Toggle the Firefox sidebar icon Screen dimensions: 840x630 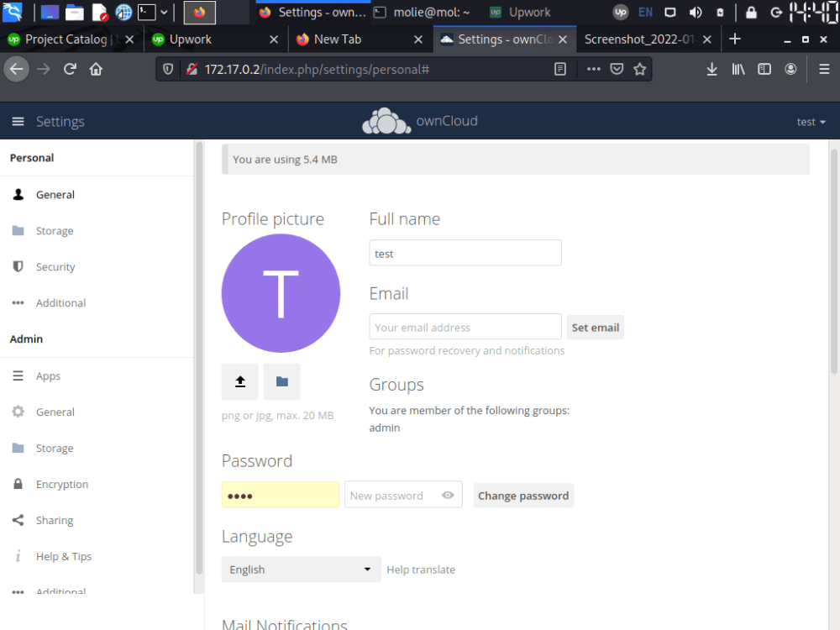click(764, 69)
